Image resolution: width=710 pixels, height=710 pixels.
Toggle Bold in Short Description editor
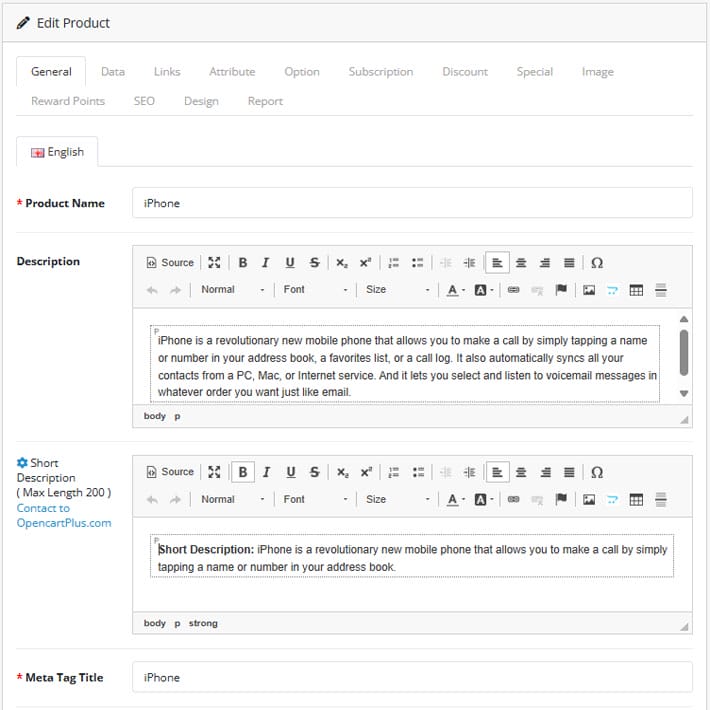(x=243, y=472)
